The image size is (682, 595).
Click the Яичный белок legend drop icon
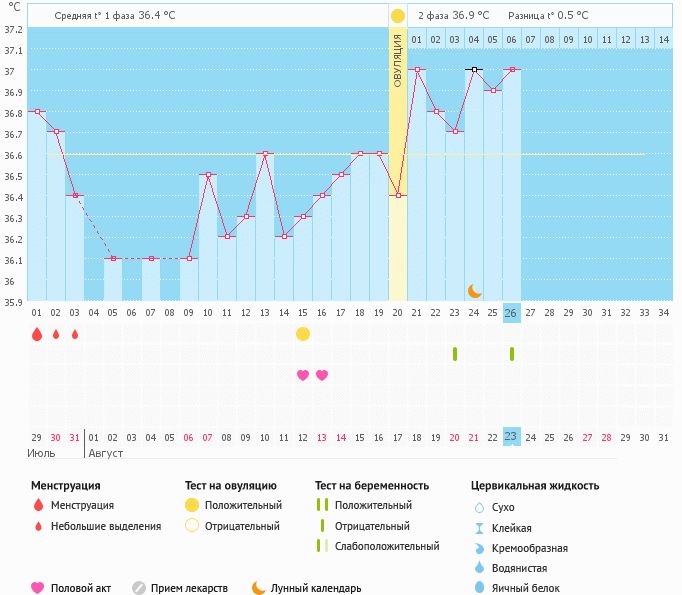[x=479, y=588]
